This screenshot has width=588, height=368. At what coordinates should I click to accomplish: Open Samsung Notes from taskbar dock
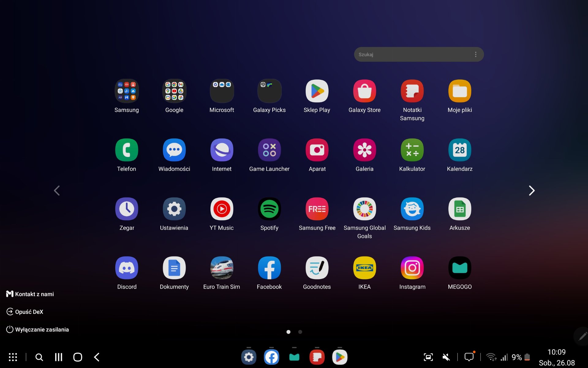pos(317,357)
